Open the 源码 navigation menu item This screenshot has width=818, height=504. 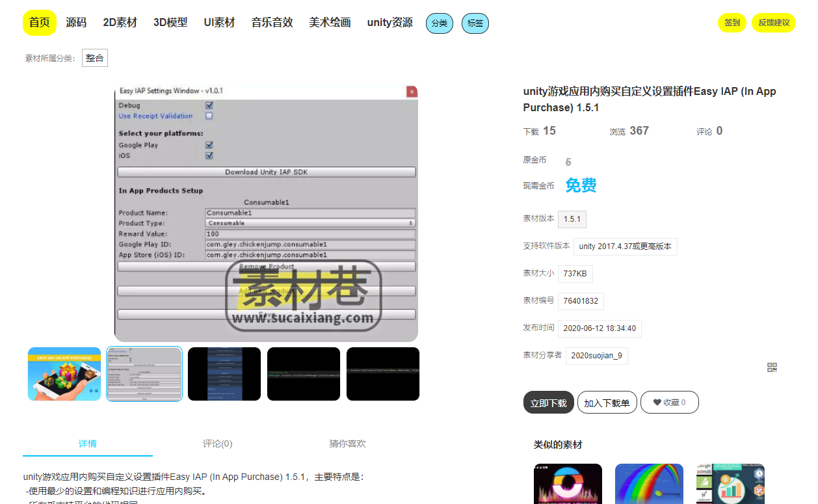[76, 23]
